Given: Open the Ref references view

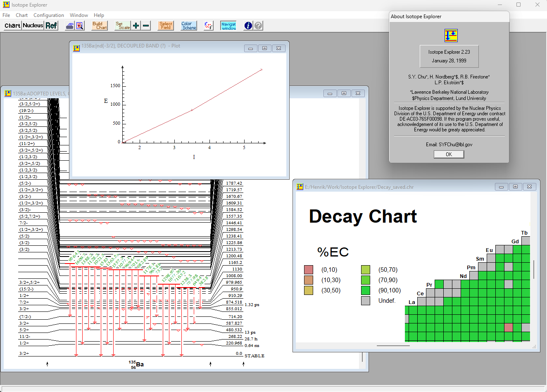Looking at the screenshot, I should point(51,25).
